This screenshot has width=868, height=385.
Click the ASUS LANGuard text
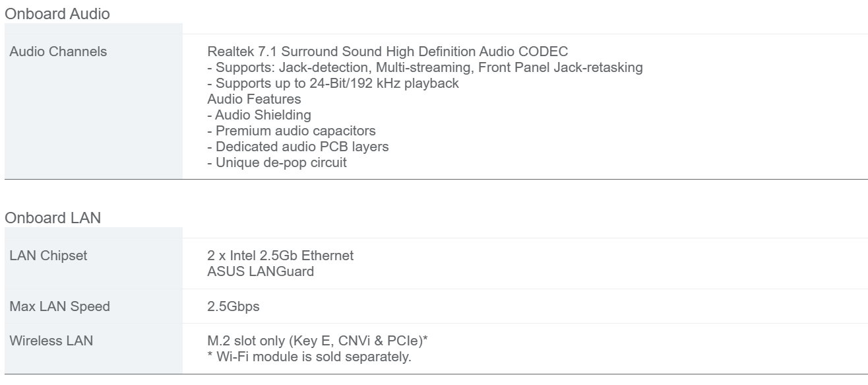point(261,272)
